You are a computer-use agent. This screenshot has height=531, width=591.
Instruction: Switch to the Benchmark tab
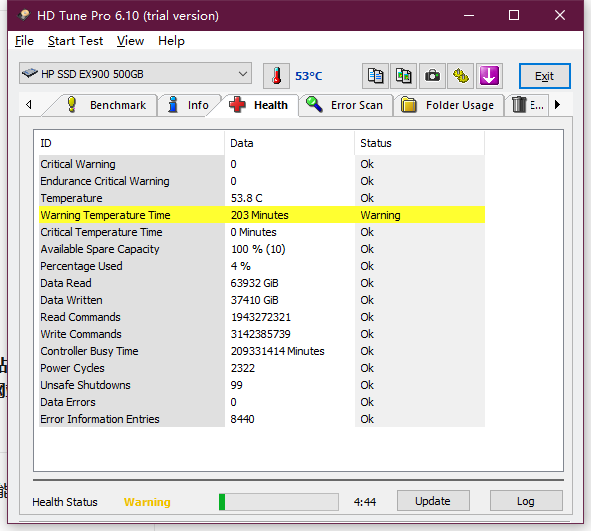click(106, 105)
